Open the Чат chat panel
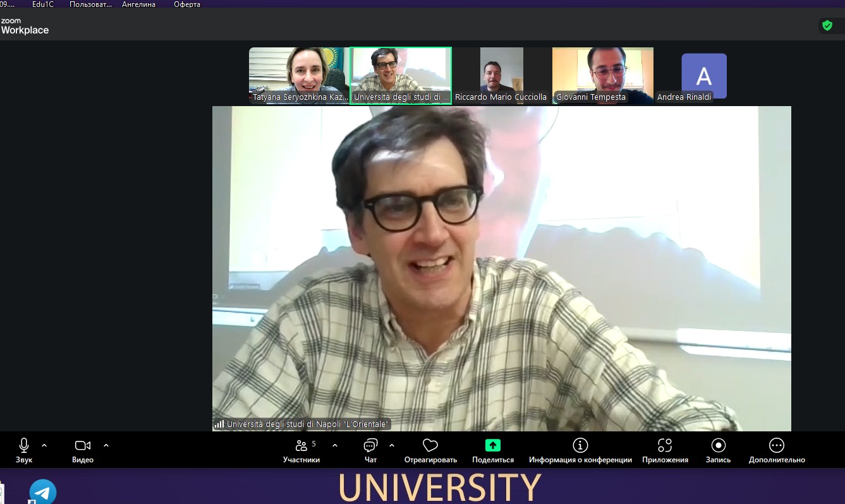 (370, 446)
